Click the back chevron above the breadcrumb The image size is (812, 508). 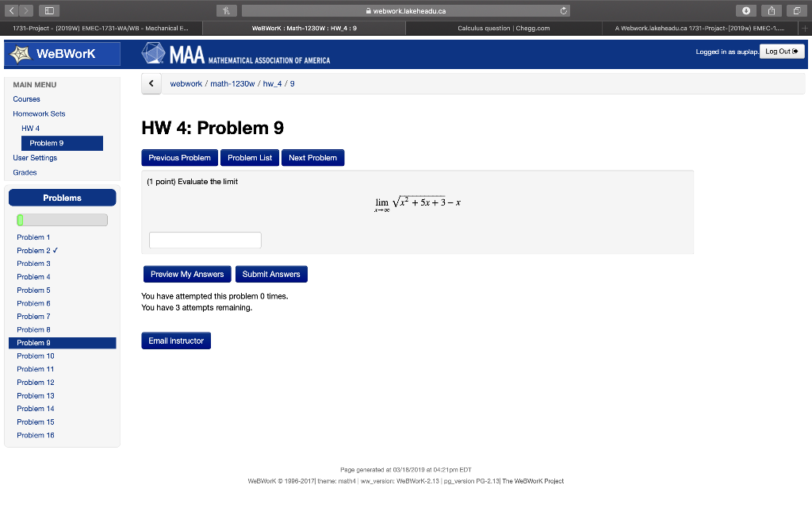point(151,83)
